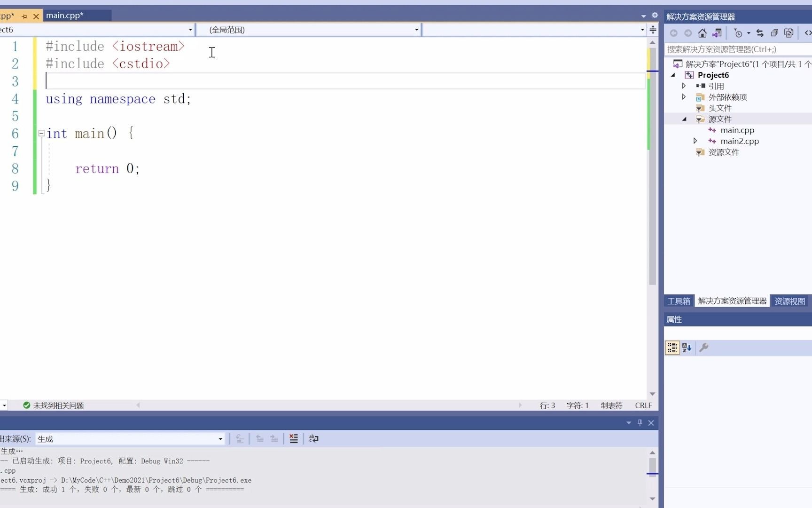Open the editor window options gear

tap(655, 16)
